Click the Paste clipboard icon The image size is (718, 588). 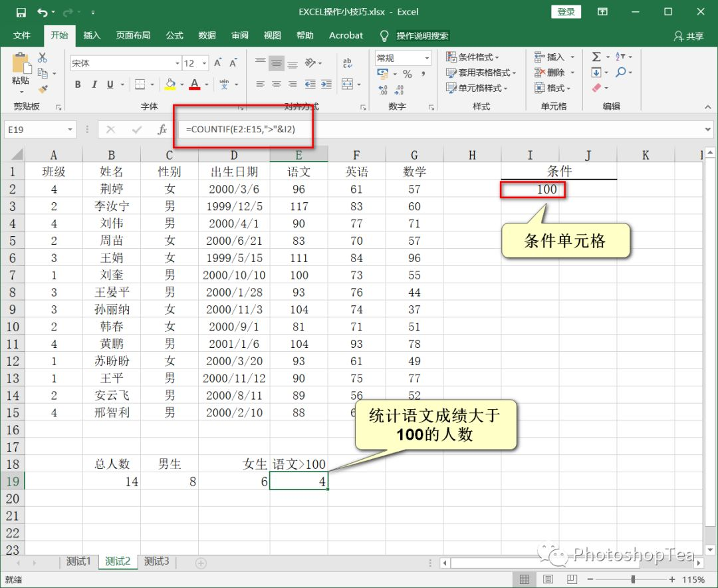pos(21,64)
